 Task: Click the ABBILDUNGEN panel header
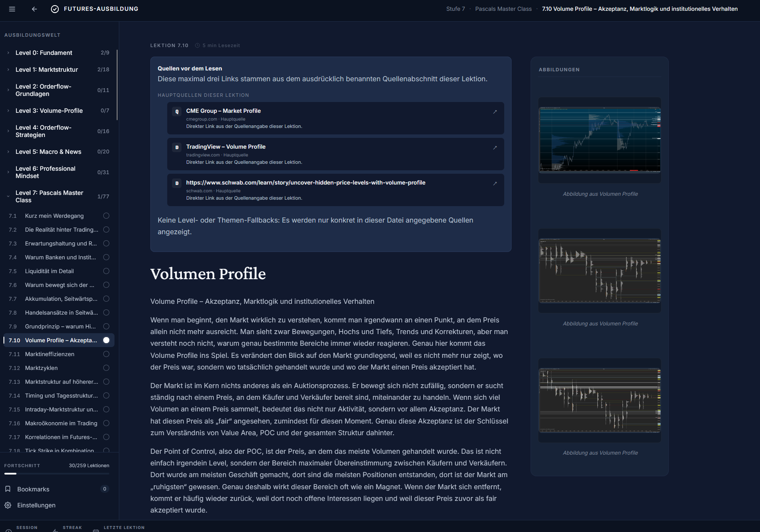click(x=559, y=70)
